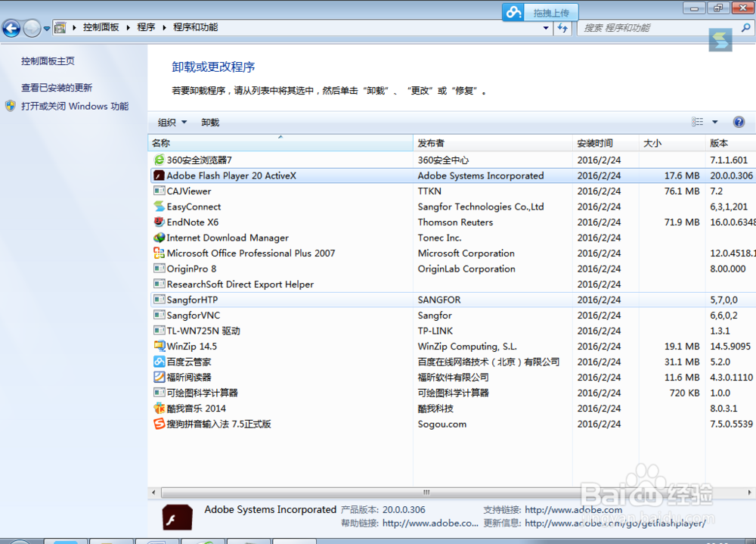Click the EndNote X6 icon
Image resolution: width=756 pixels, height=544 pixels.
159,222
